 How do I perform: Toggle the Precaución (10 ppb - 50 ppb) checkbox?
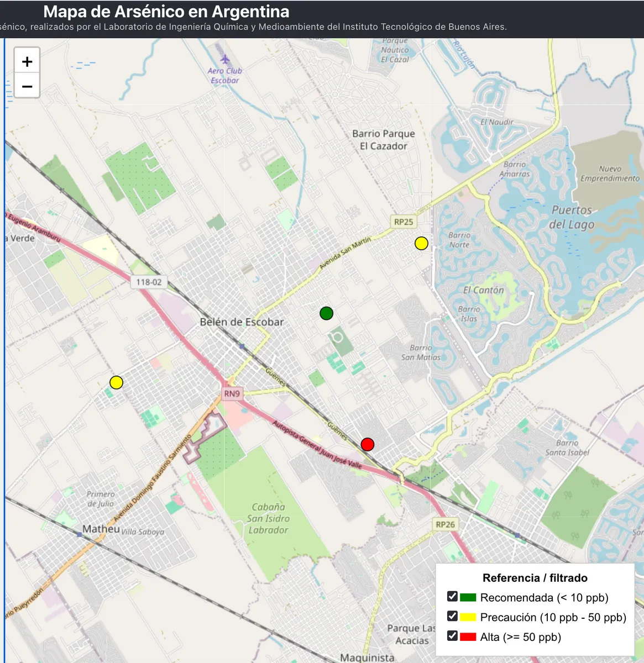tap(452, 617)
